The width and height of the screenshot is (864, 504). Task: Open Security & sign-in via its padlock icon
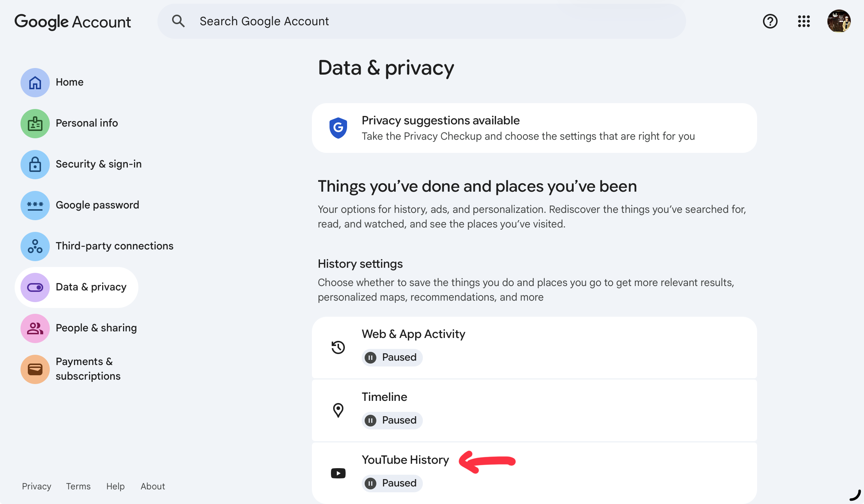coord(35,164)
